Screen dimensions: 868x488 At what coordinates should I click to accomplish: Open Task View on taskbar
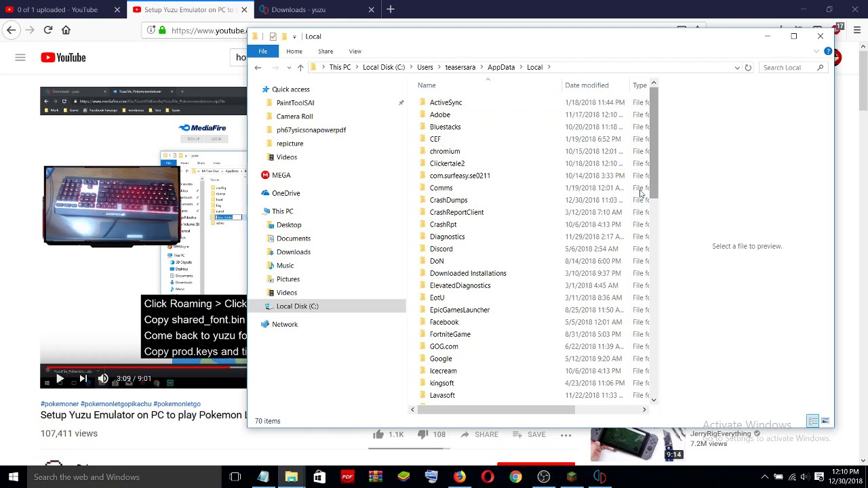click(x=235, y=477)
